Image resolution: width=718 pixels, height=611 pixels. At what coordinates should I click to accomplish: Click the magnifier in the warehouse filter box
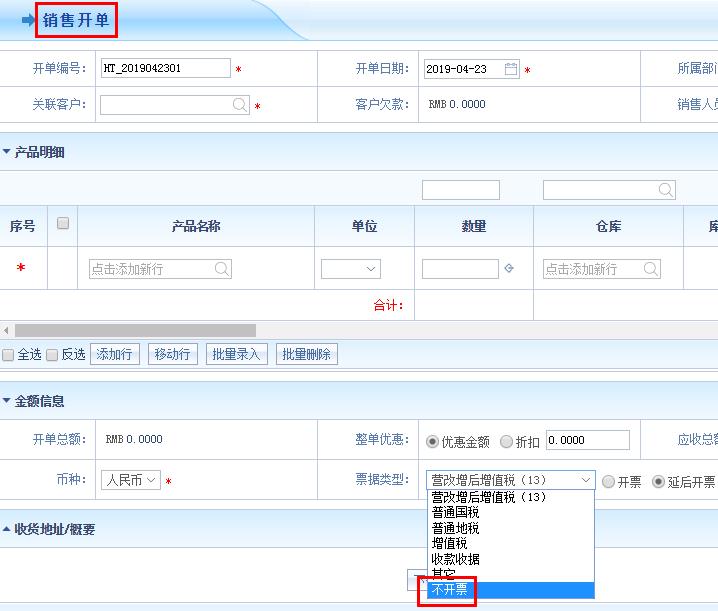(x=665, y=190)
